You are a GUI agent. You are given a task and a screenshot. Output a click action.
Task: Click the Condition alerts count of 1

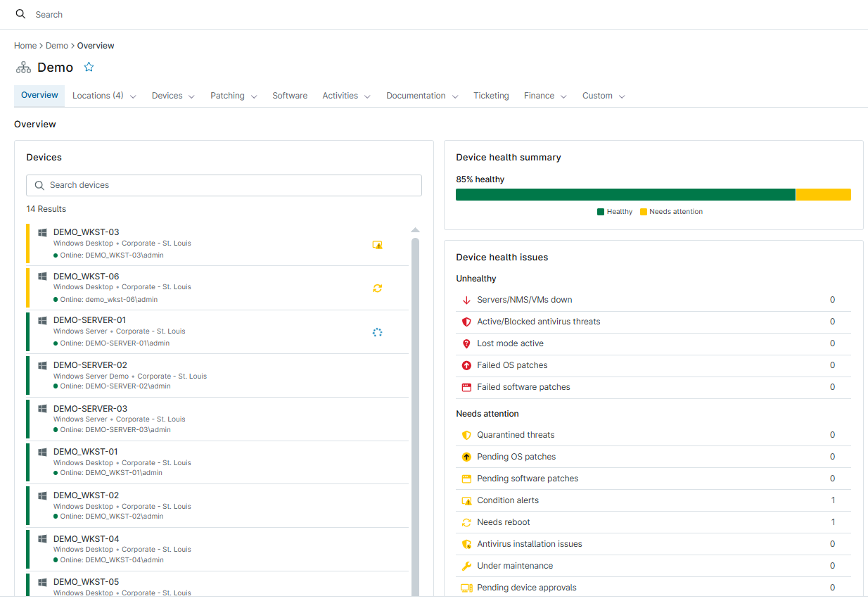point(833,500)
